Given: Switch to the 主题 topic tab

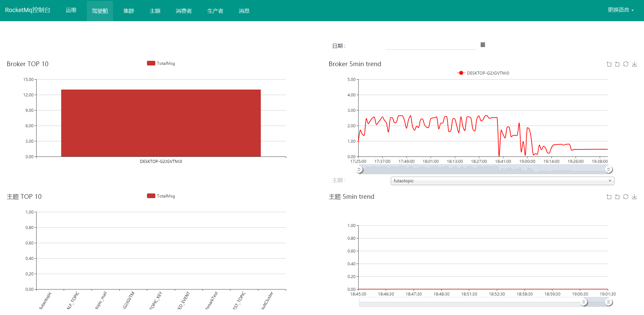Looking at the screenshot, I should point(155,11).
